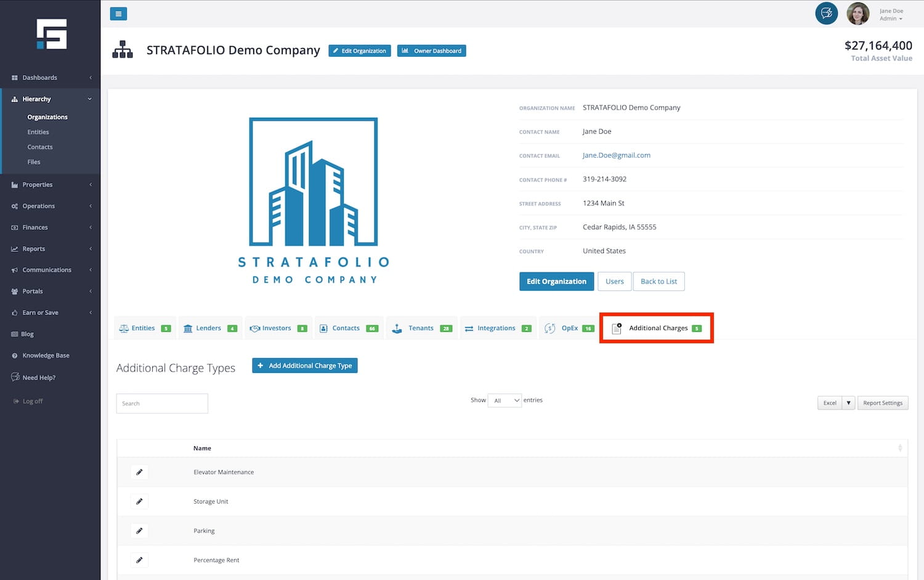Edit the Percentage Rent charge type
Screen dimensions: 924x580
[x=139, y=560]
